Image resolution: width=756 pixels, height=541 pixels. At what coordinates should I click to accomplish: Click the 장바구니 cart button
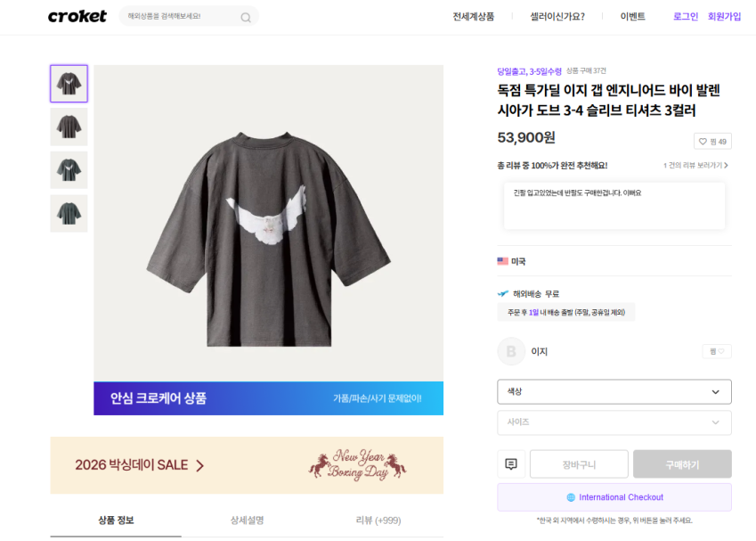coord(579,463)
